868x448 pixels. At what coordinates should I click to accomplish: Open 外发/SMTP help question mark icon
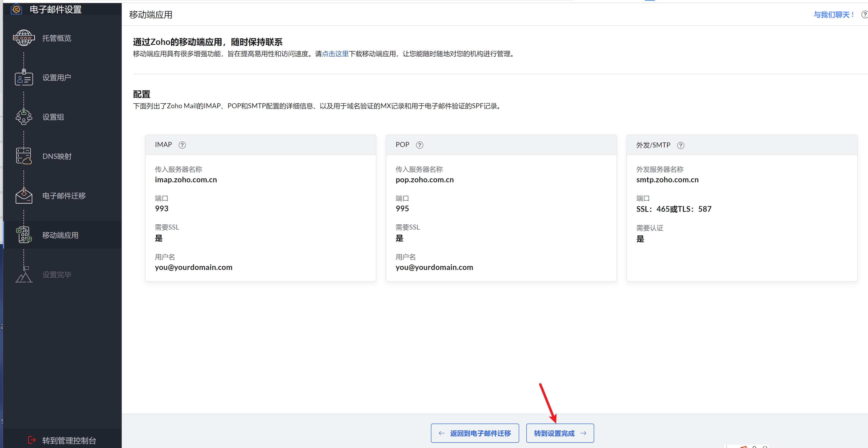point(681,145)
